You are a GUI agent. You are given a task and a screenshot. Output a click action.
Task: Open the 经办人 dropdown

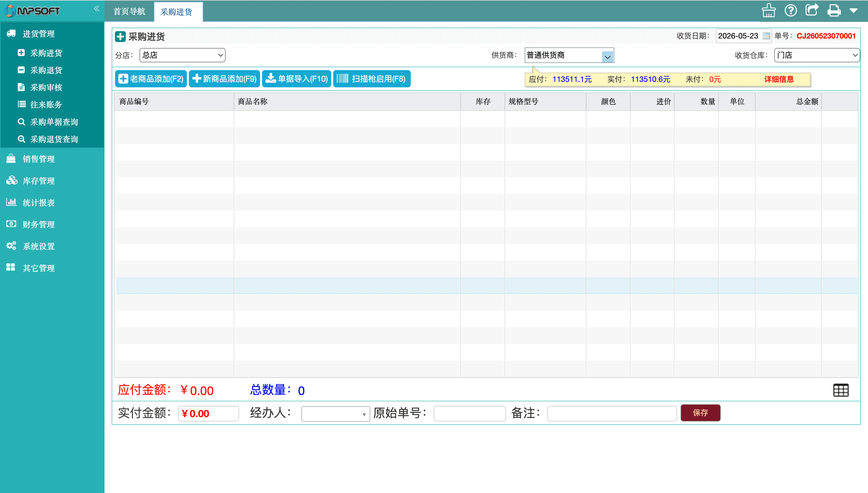coord(335,414)
